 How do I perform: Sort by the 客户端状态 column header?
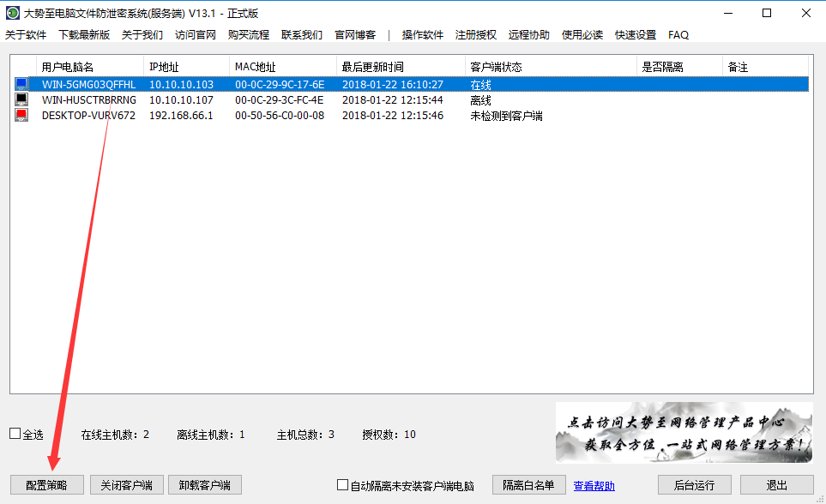point(497,67)
